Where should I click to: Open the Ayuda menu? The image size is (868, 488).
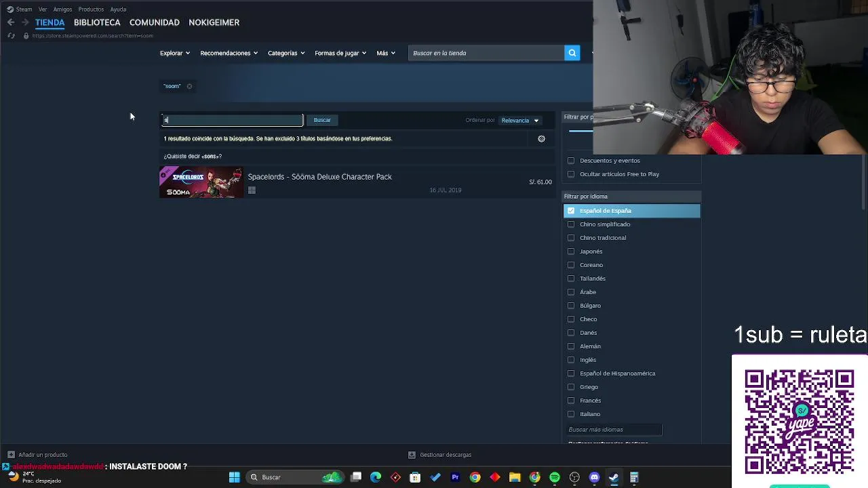(118, 9)
